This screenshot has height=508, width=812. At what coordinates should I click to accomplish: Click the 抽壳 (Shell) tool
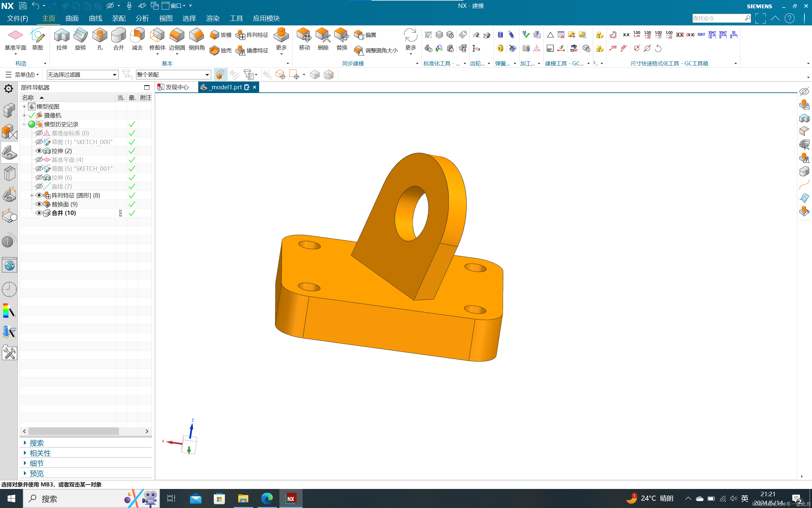pyautogui.click(x=220, y=50)
